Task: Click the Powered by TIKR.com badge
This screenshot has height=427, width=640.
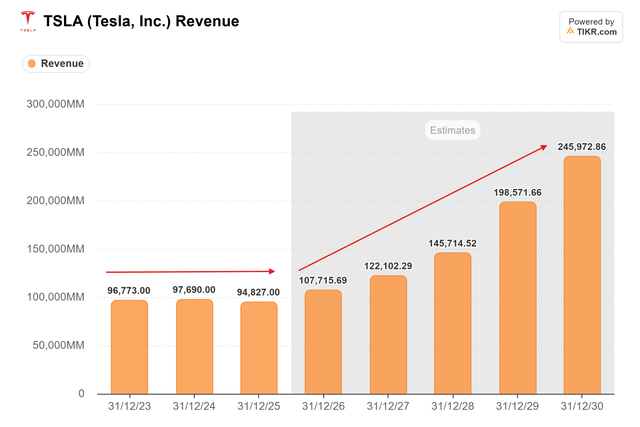Action: [591, 27]
